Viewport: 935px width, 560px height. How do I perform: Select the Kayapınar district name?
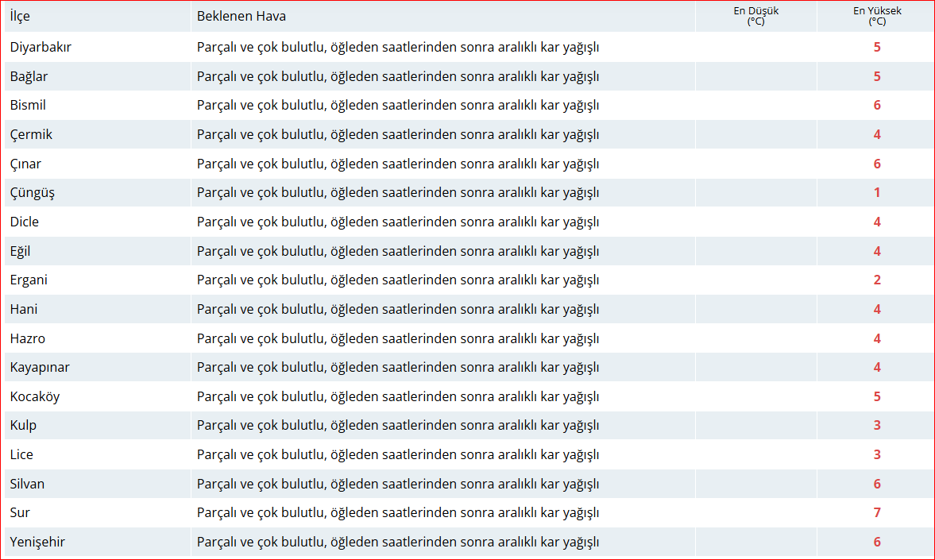(x=40, y=368)
